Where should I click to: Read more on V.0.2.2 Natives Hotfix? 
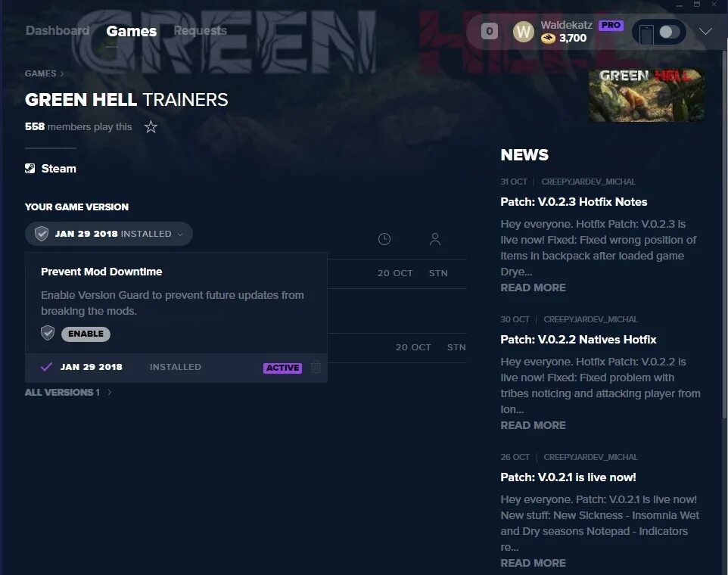[533, 425]
